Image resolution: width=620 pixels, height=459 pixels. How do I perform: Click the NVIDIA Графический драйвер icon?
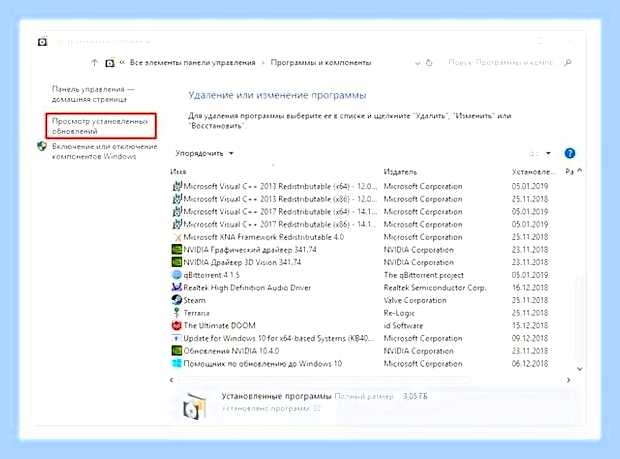coord(177,249)
